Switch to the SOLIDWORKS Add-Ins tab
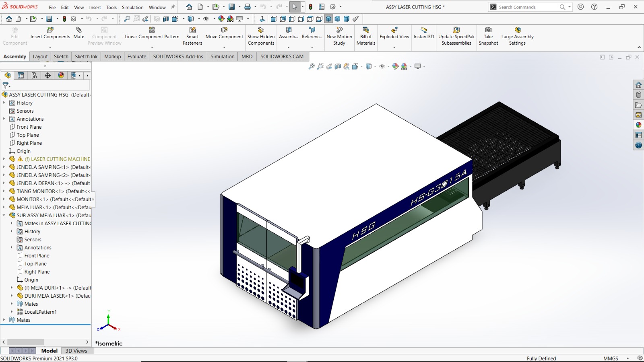Viewport: 644px width, 362px height. click(x=178, y=57)
